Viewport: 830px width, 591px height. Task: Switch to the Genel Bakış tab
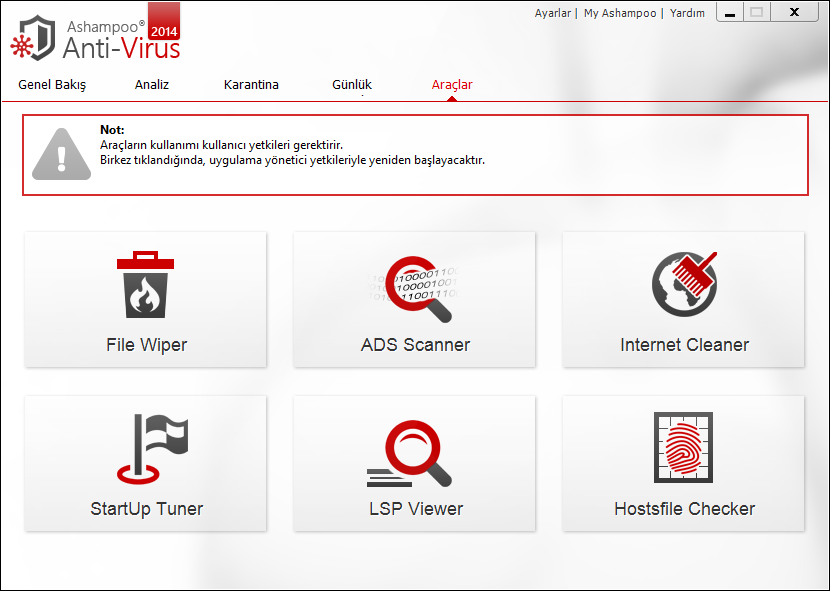pyautogui.click(x=52, y=85)
